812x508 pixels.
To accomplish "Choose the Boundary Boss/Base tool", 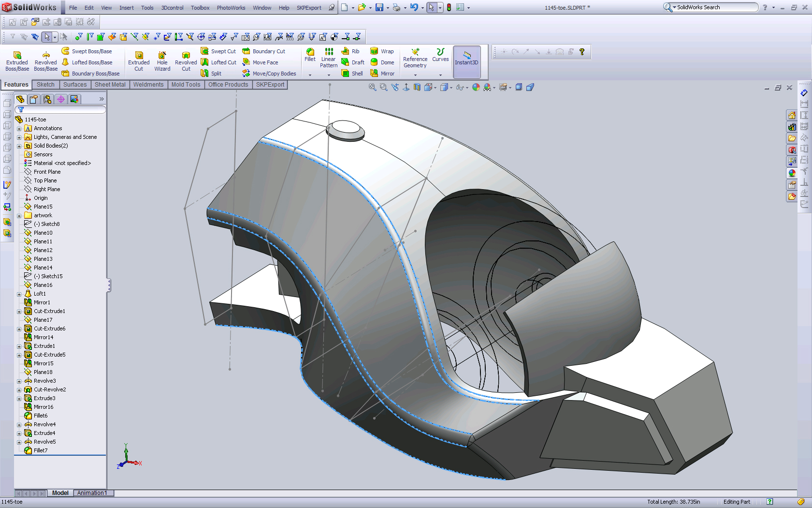I will [91, 74].
